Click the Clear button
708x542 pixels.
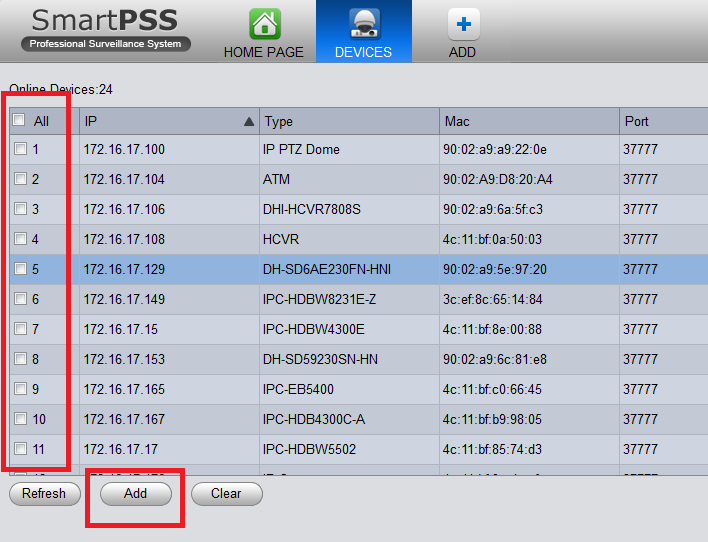point(227,493)
